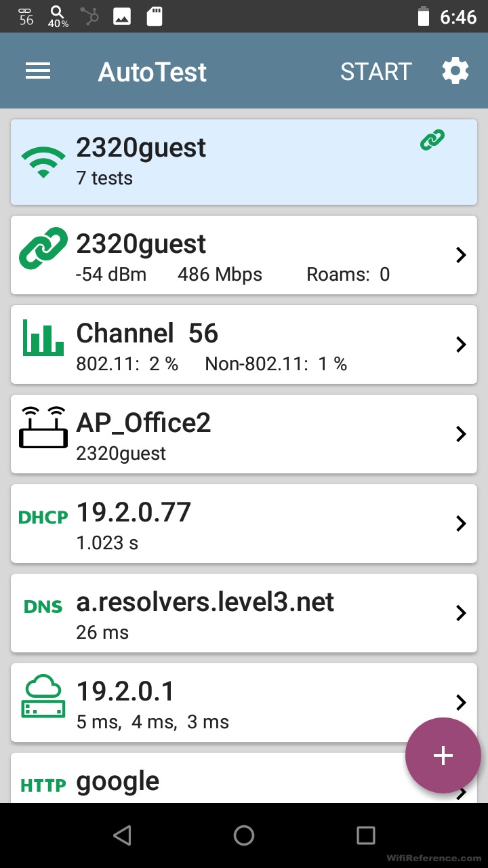
Task: Expand AP_Office2 details chevron
Action: click(x=461, y=434)
